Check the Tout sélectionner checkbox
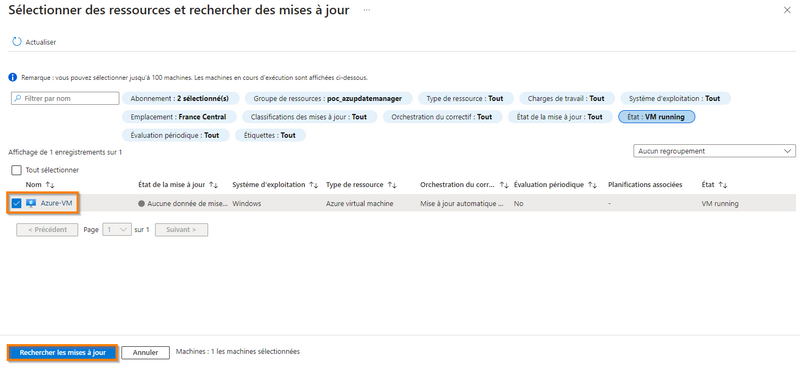Screen dimensions: 800x366 point(16,170)
